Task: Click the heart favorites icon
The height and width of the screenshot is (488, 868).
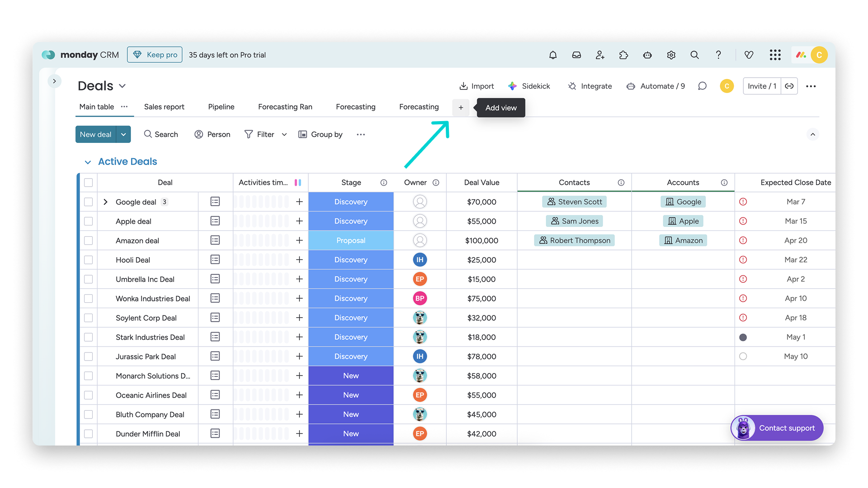Action: pos(749,55)
